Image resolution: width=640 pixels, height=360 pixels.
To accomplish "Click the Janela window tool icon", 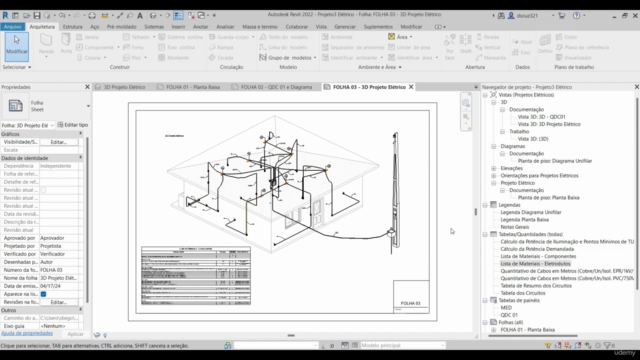I will click(x=80, y=37).
